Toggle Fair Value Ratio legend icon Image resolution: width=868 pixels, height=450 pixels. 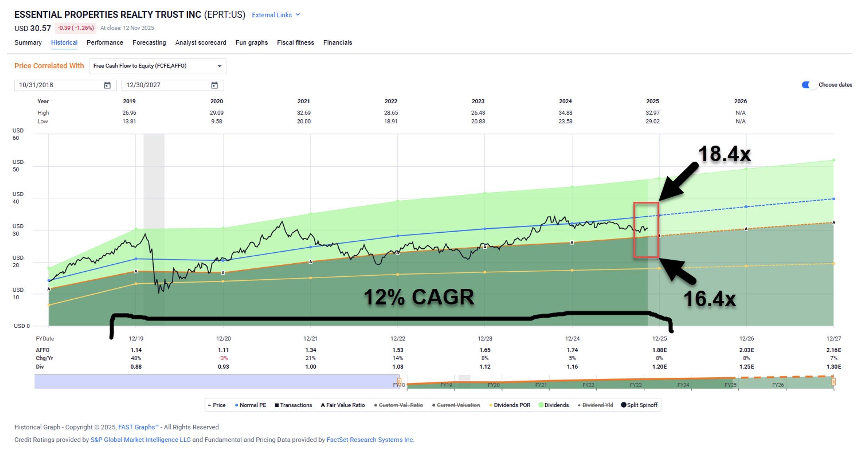click(x=323, y=405)
